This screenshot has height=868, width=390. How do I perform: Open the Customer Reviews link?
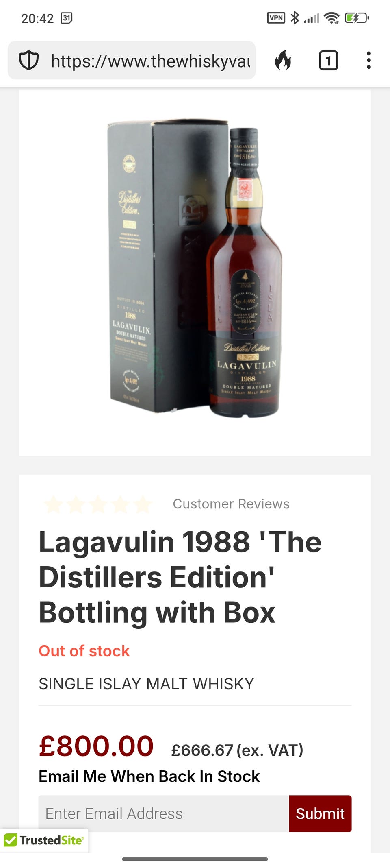tap(231, 504)
